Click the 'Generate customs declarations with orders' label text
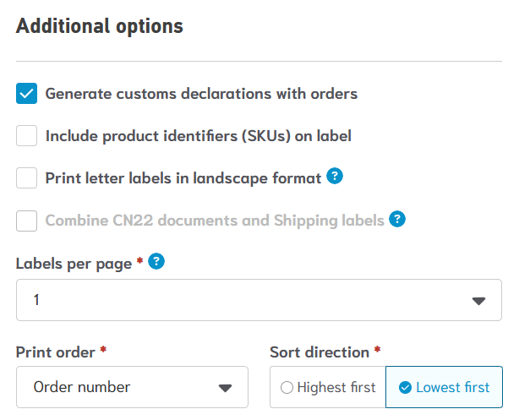 [201, 94]
